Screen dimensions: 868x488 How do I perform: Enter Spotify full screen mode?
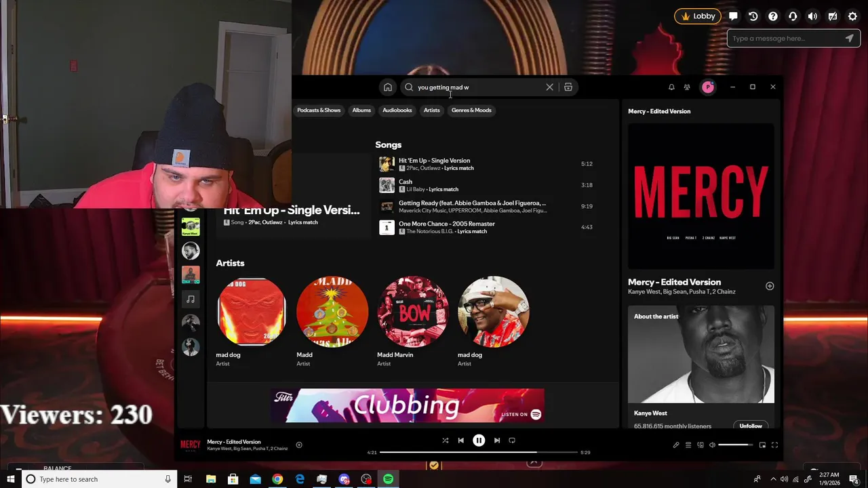[774, 445]
